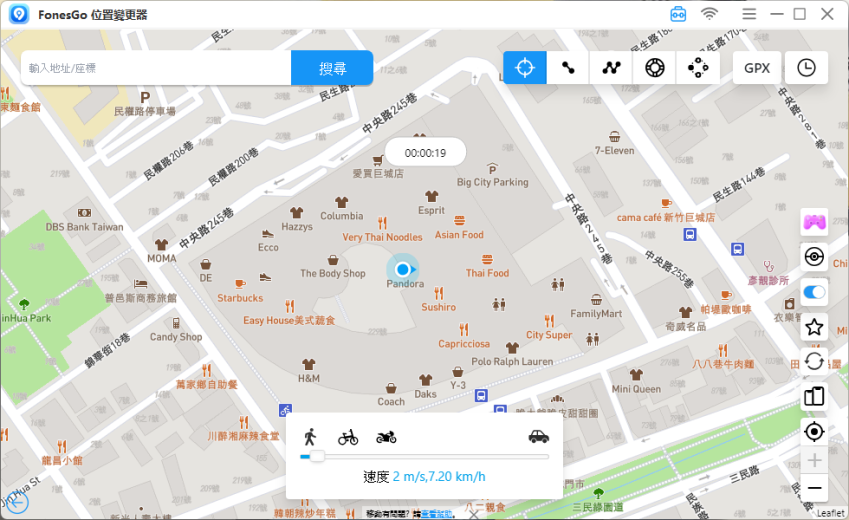Click the FamilyMart map label
The height and width of the screenshot is (520, 849).
click(x=596, y=314)
